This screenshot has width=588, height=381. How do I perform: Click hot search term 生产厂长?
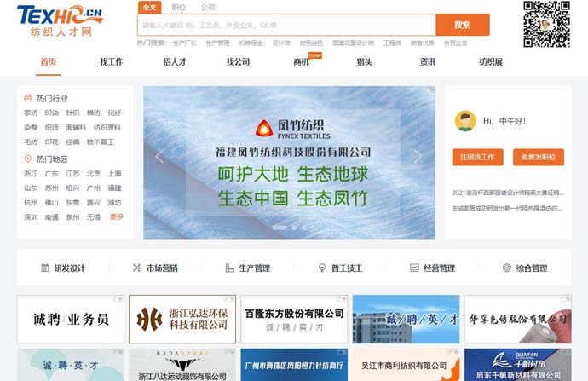185,43
